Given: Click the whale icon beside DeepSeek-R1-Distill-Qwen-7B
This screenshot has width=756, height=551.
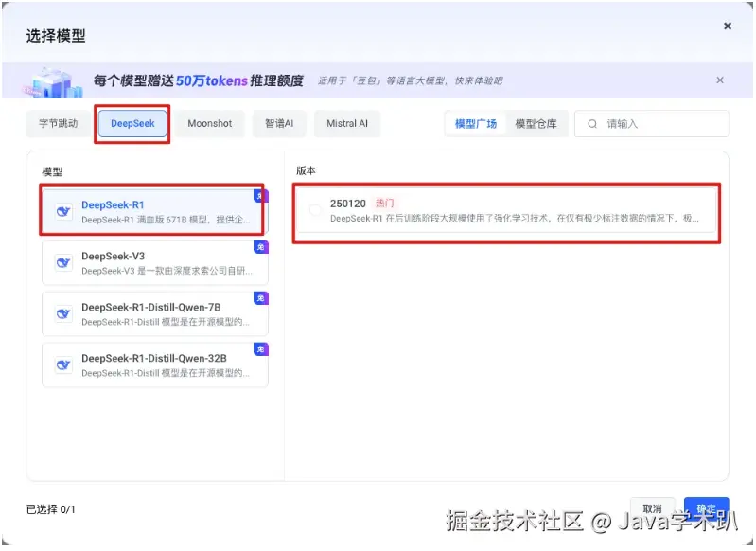Looking at the screenshot, I should tap(63, 314).
